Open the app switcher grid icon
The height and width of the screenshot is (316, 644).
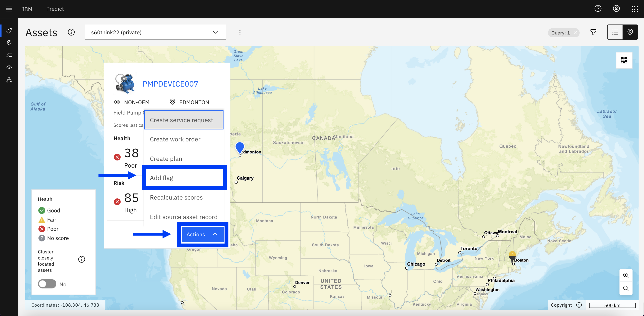pos(635,9)
